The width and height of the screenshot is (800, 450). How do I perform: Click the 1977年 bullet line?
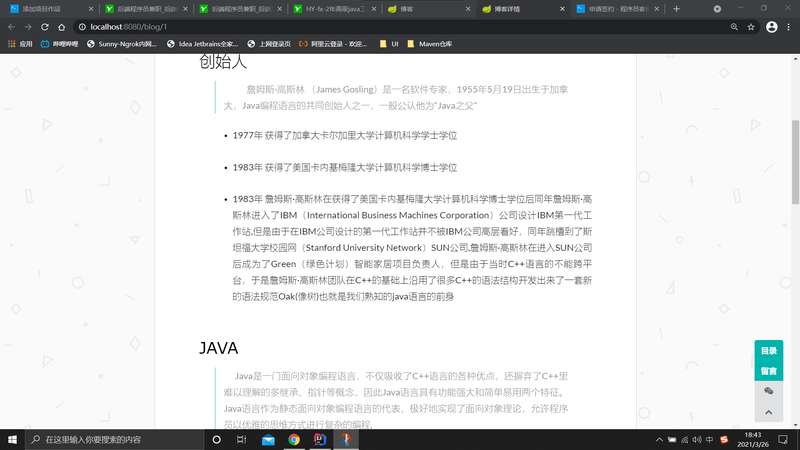pos(344,135)
